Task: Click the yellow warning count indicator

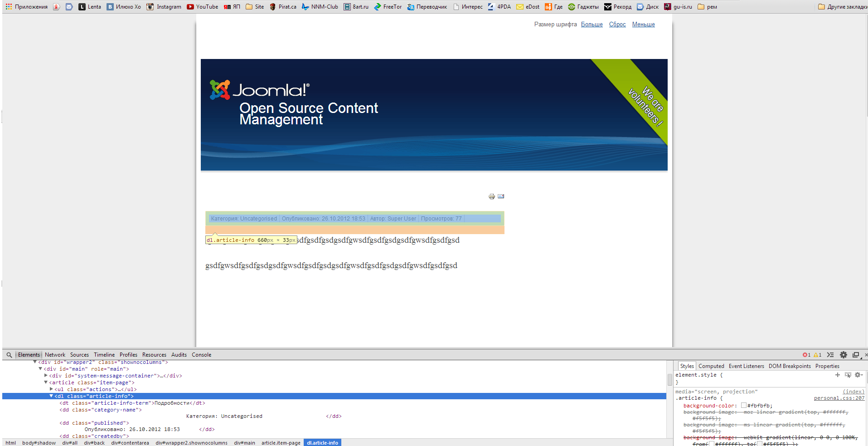Action: coord(818,355)
